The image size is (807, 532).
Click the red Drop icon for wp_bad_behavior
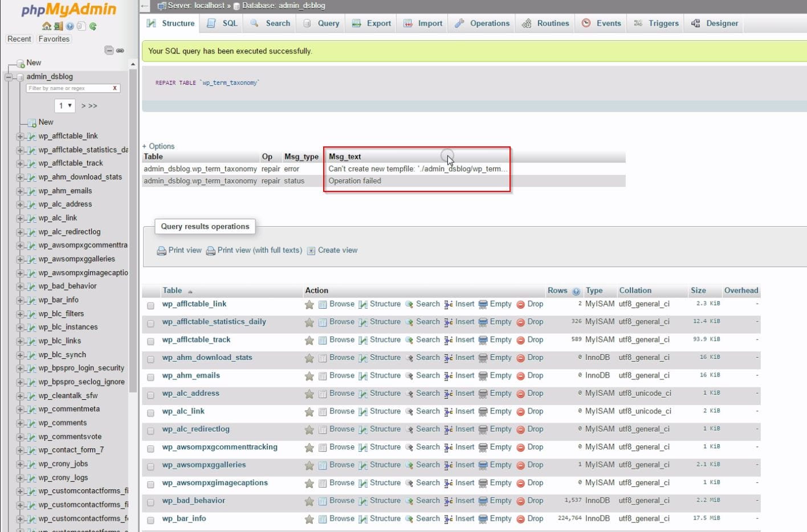(520, 501)
